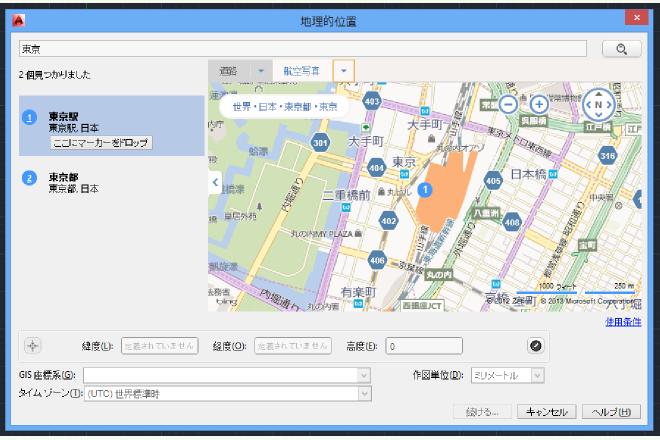Expand the タイムゾーン combo box

365,394
